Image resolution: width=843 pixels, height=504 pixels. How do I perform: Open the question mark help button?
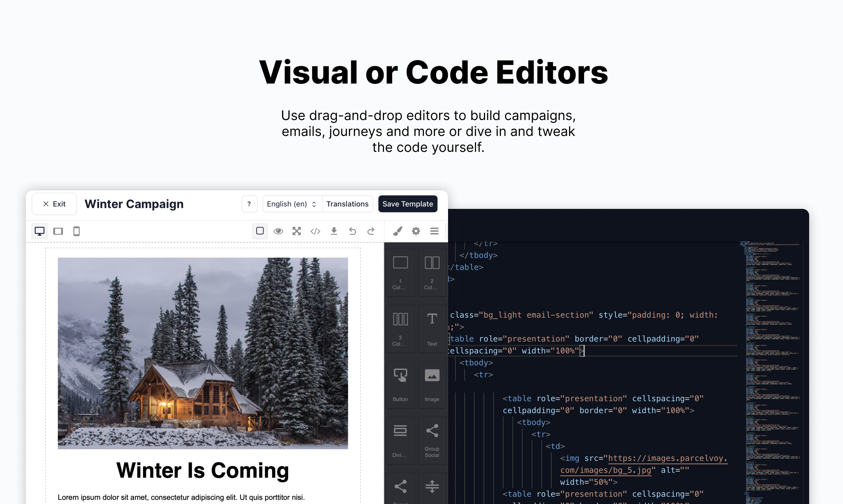(x=249, y=204)
